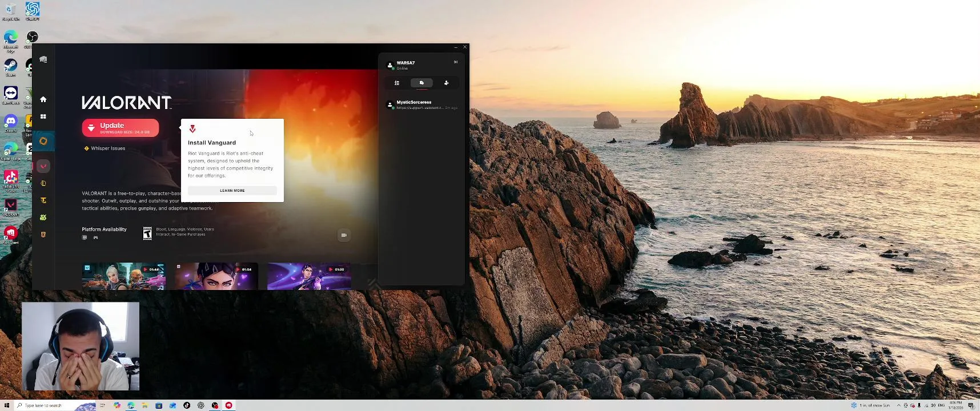980x411 pixels.
Task: Click the Vanguard logo in the popup
Action: (x=192, y=128)
